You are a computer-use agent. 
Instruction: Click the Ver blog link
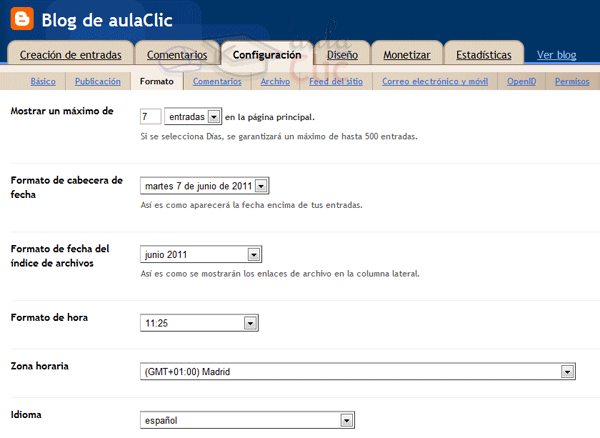557,55
